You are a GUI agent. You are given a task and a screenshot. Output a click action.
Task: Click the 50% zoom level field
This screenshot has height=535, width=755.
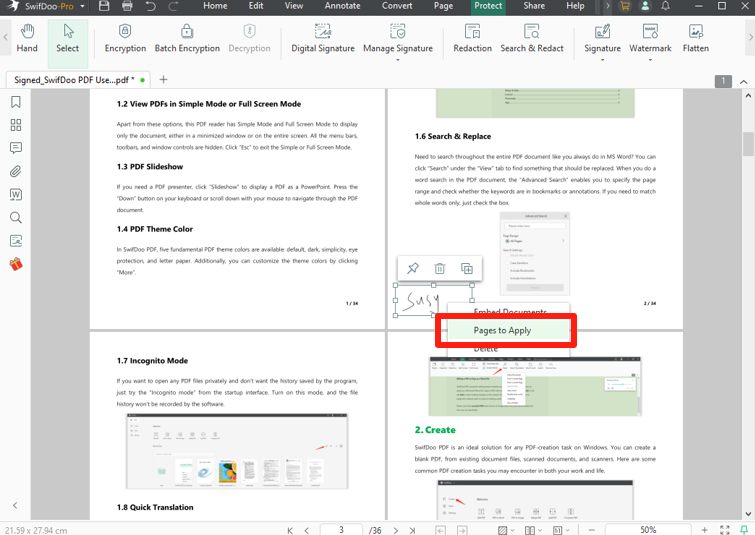648,530
